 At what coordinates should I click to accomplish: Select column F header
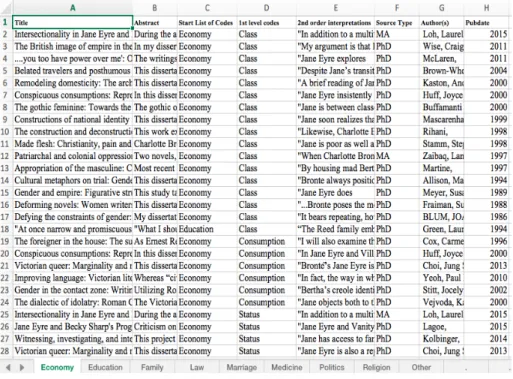397,8
